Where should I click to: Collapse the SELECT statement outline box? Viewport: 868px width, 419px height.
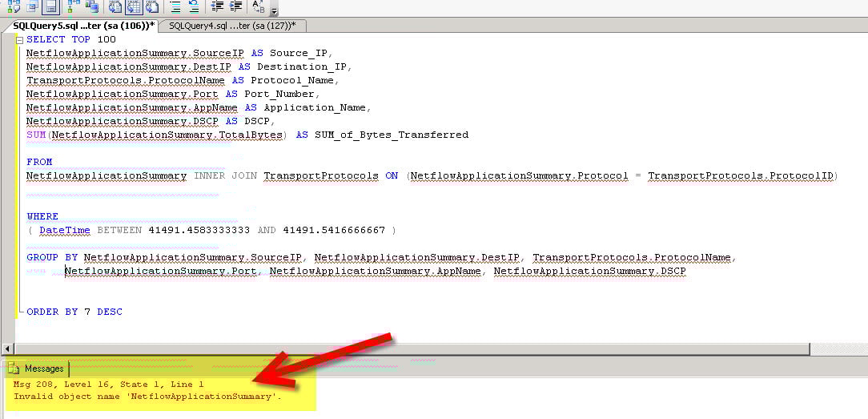[20, 40]
